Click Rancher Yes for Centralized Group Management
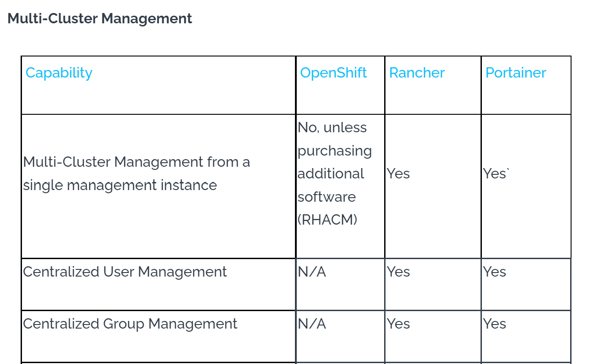 coord(398,324)
